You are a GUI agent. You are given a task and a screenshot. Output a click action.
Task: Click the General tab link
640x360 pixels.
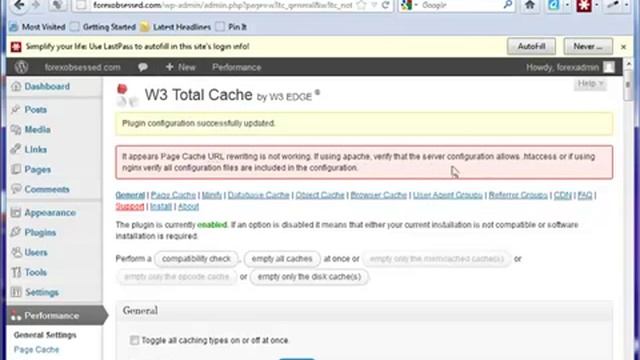[130, 195]
